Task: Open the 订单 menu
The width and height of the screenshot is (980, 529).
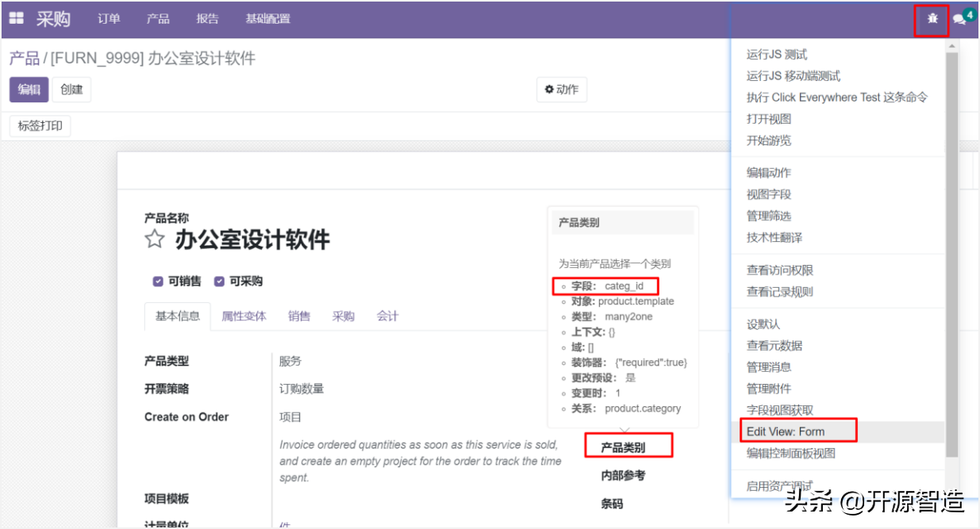Action: [109, 19]
